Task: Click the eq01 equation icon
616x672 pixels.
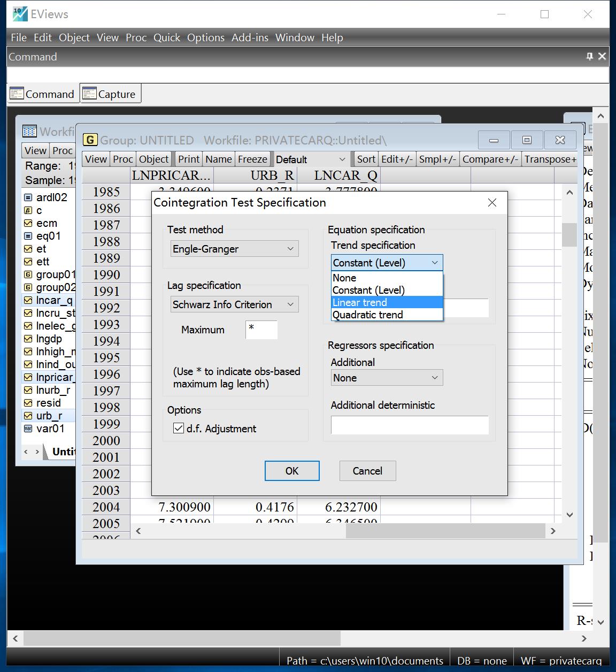Action: point(28,236)
